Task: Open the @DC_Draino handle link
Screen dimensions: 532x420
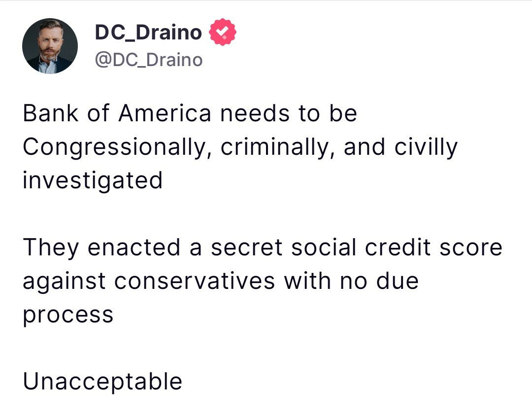Action: pos(148,60)
